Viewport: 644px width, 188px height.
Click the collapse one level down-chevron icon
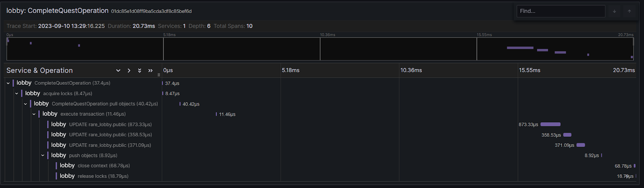click(x=118, y=71)
